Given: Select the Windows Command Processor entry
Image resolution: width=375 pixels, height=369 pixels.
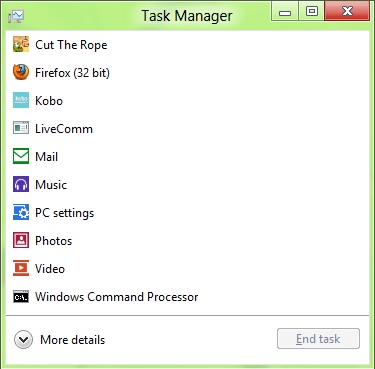Looking at the screenshot, I should pyautogui.click(x=187, y=297).
